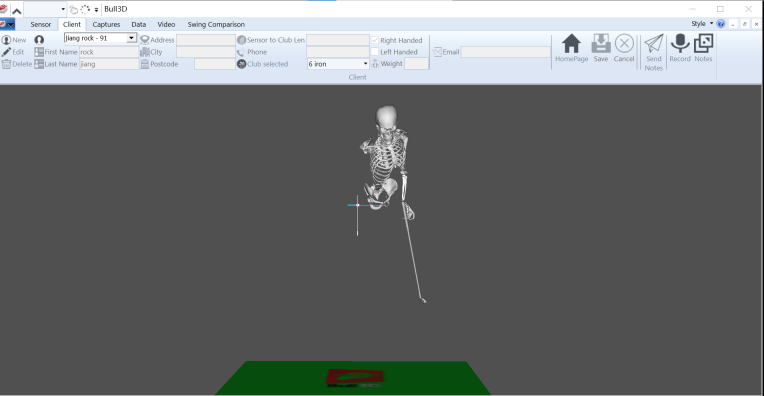Click the First Name text field
The width and height of the screenshot is (764, 396).
109,52
